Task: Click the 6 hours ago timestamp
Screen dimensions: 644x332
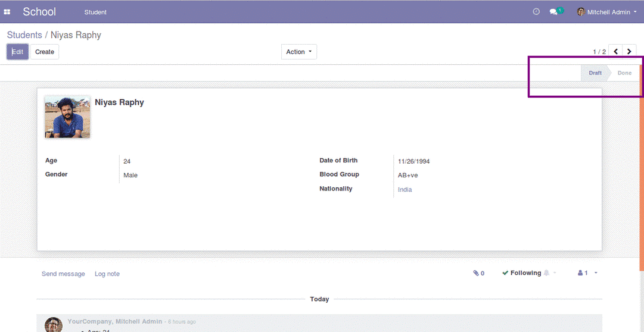Action: (182, 322)
